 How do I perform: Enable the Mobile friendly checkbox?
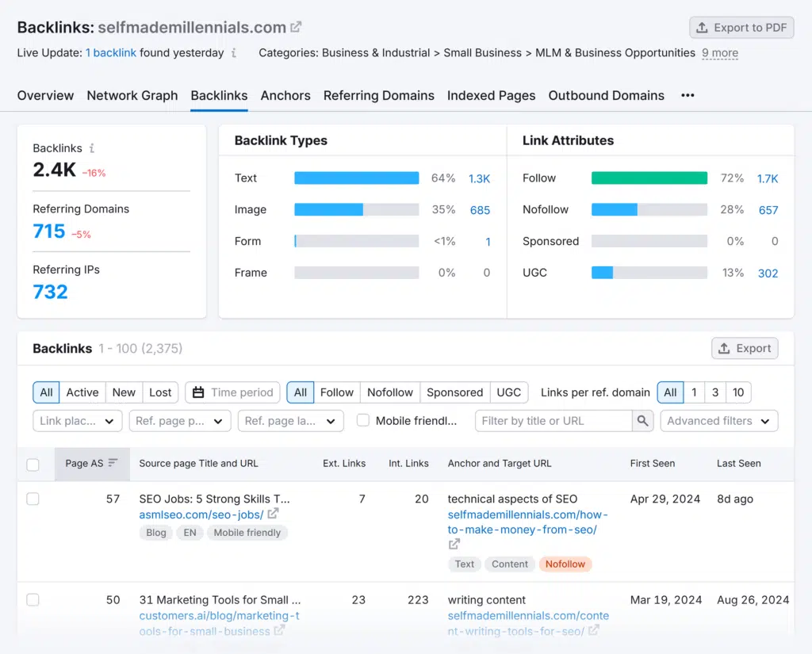pyautogui.click(x=363, y=421)
